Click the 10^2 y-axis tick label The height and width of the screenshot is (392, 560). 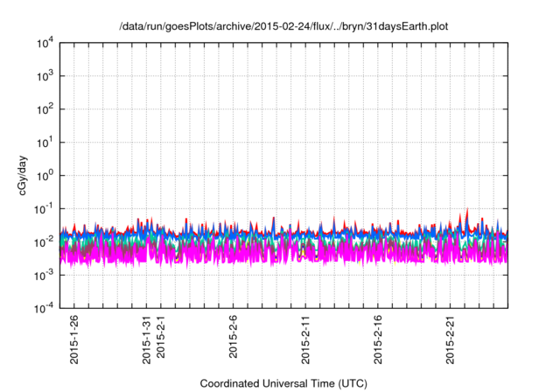point(45,109)
